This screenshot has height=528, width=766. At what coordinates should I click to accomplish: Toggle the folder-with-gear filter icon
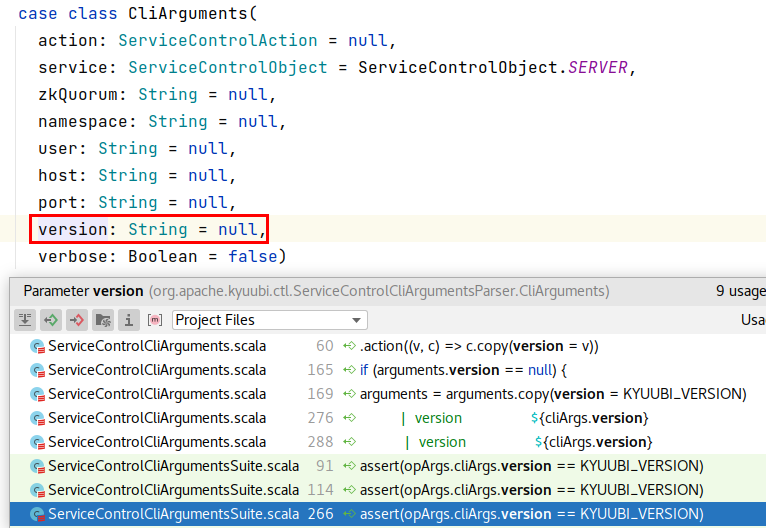click(103, 320)
